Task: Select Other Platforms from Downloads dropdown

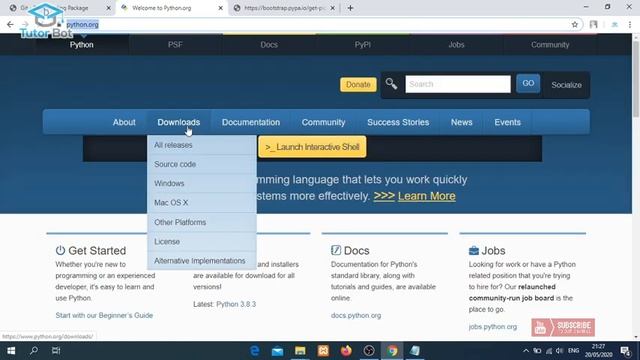Action: 202,222
